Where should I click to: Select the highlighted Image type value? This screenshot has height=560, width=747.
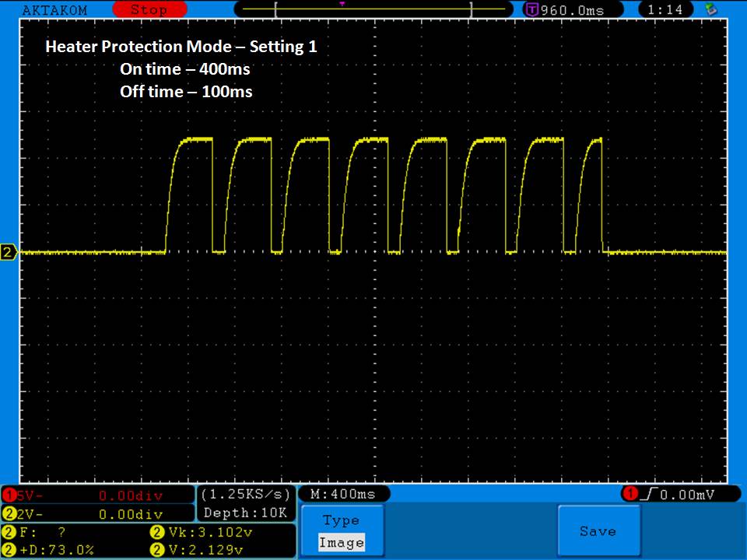pos(342,543)
